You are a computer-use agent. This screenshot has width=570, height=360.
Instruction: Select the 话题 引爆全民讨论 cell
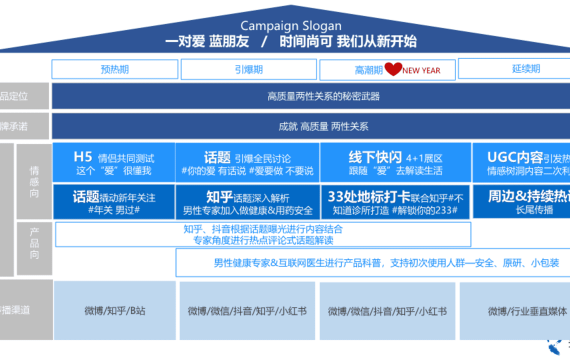(x=248, y=163)
